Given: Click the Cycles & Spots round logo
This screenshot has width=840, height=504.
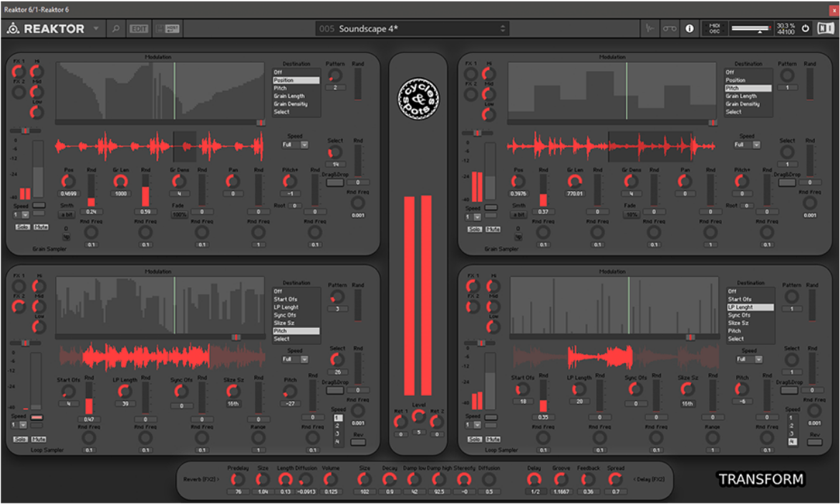Looking at the screenshot, I should [x=419, y=97].
